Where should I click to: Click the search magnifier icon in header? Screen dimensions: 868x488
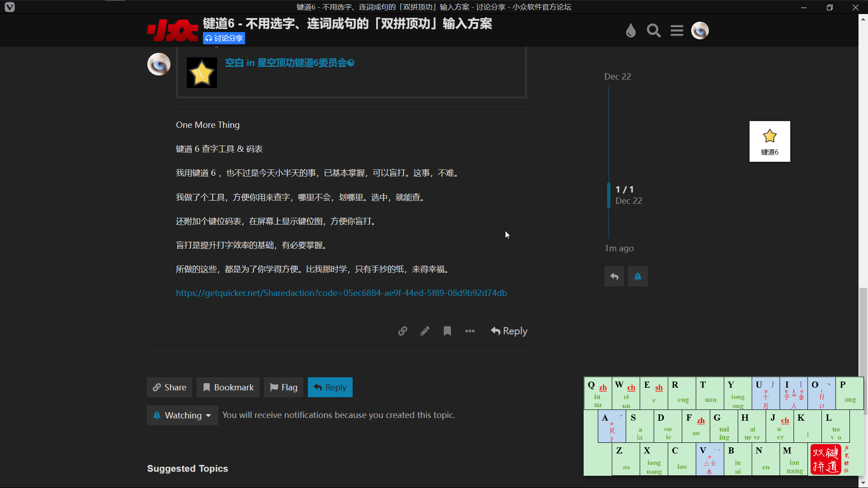coord(654,31)
